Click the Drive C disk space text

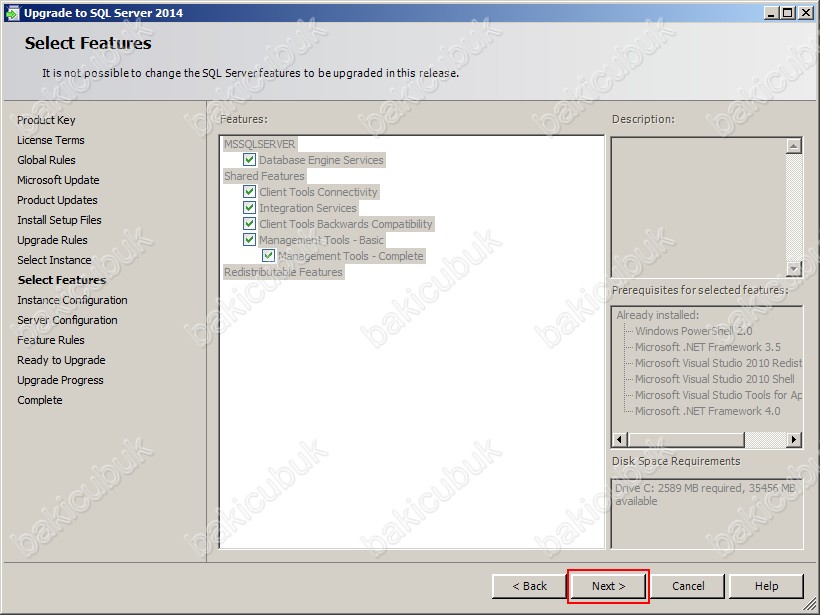pos(705,494)
